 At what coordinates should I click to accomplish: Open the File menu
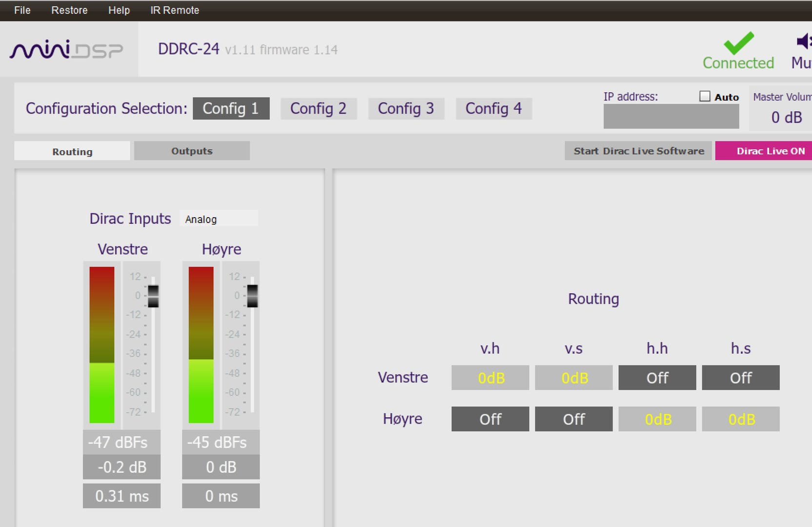(x=22, y=10)
